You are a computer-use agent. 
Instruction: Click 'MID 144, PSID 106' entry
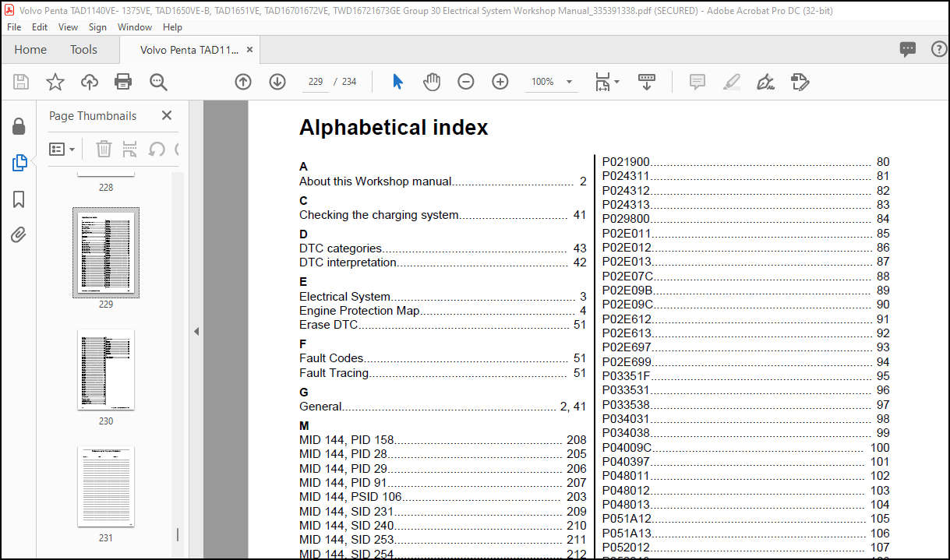point(443,497)
